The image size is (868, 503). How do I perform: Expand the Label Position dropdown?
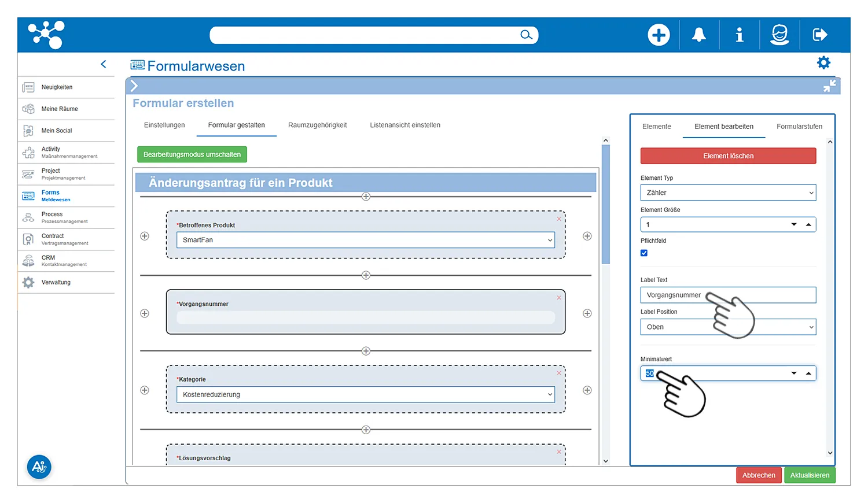pos(728,327)
